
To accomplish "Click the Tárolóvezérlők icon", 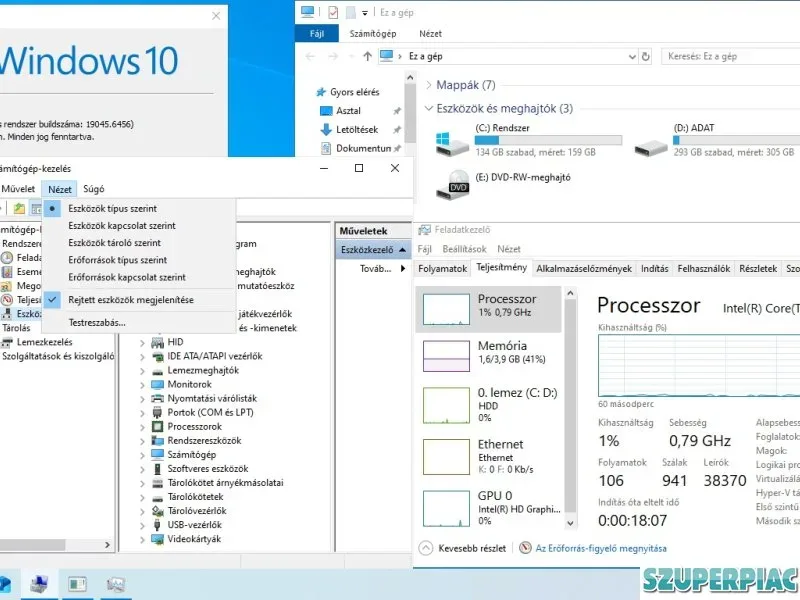I will tap(158, 511).
